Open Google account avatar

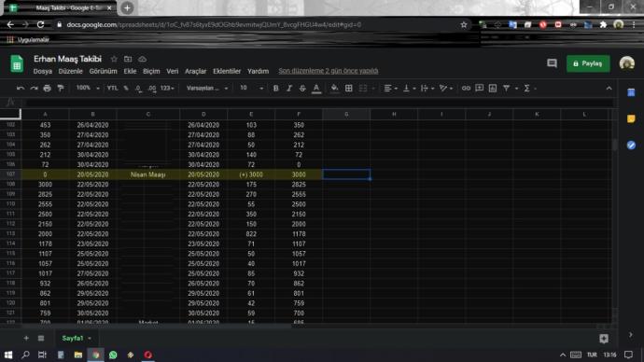(x=627, y=63)
